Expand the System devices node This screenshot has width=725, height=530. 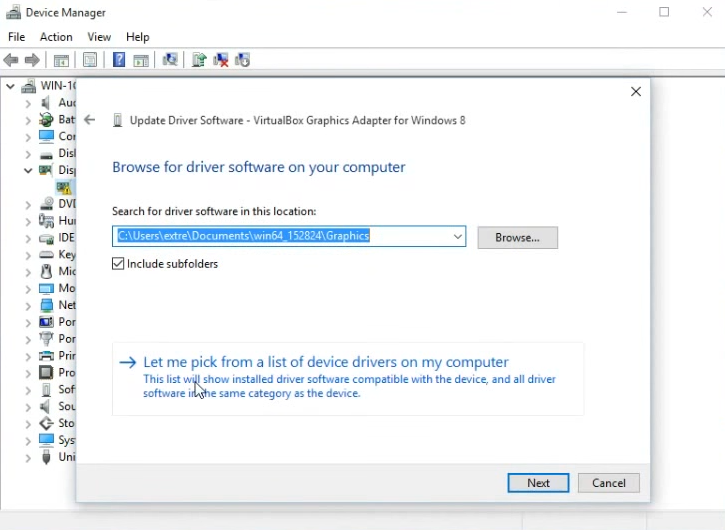click(x=28, y=441)
